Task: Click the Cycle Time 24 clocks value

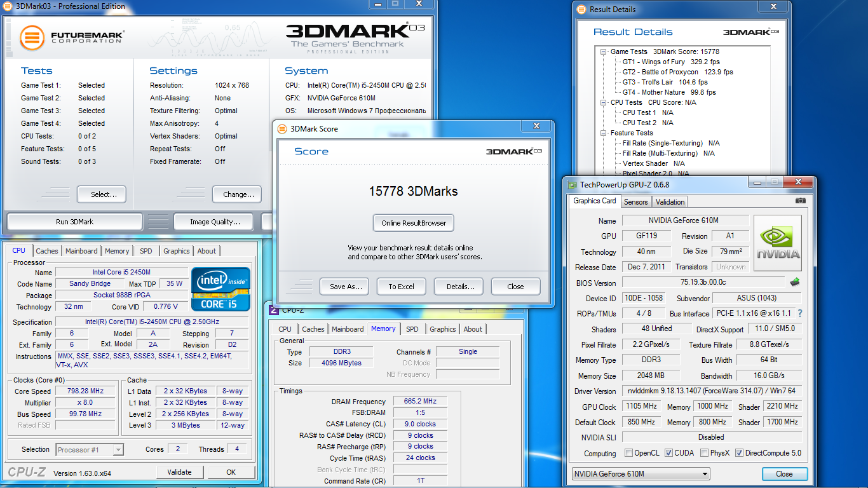Action: click(x=420, y=457)
